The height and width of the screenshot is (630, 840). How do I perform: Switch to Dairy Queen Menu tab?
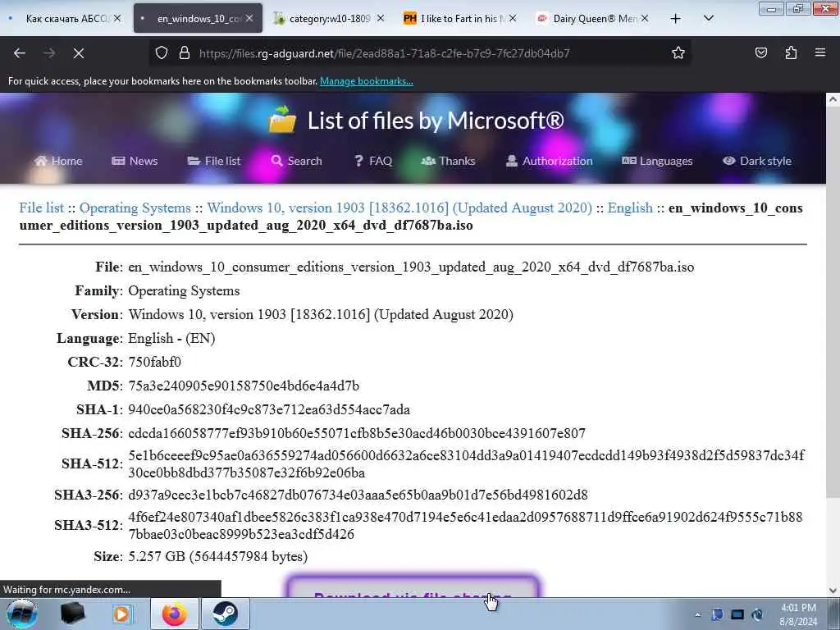click(x=592, y=19)
